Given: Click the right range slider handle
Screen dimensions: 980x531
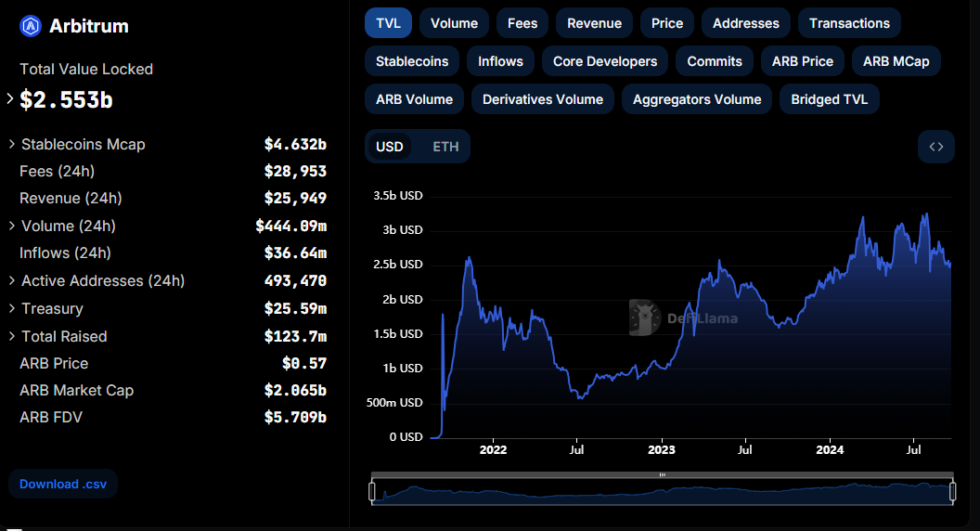Looking at the screenshot, I should click(x=952, y=492).
